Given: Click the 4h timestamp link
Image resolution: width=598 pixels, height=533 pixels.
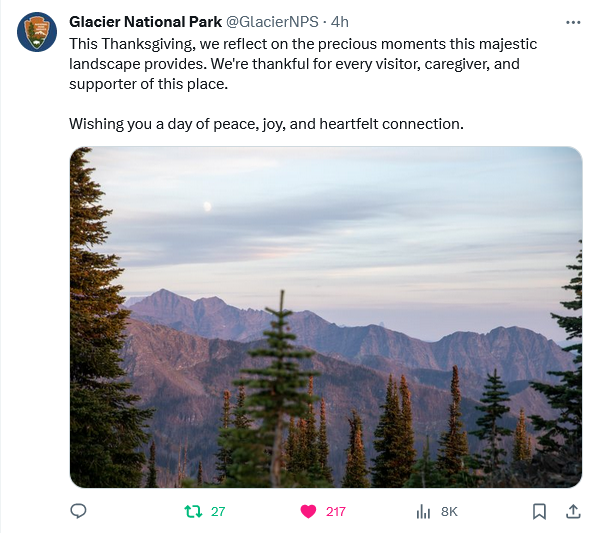Looking at the screenshot, I should [x=339, y=22].
